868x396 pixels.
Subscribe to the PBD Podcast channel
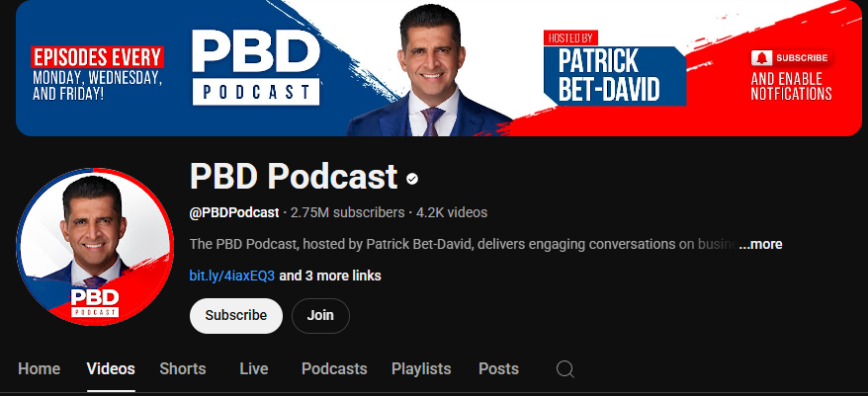(x=236, y=316)
